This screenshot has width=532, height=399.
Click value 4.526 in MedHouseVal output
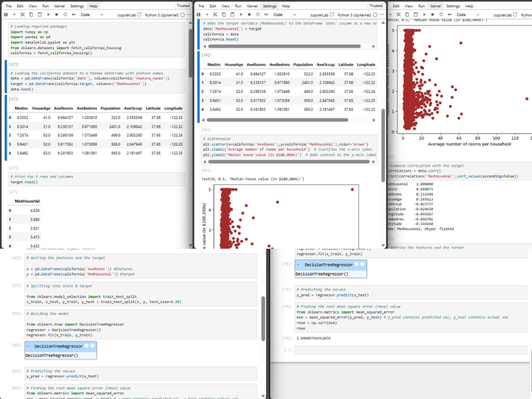tap(35, 210)
